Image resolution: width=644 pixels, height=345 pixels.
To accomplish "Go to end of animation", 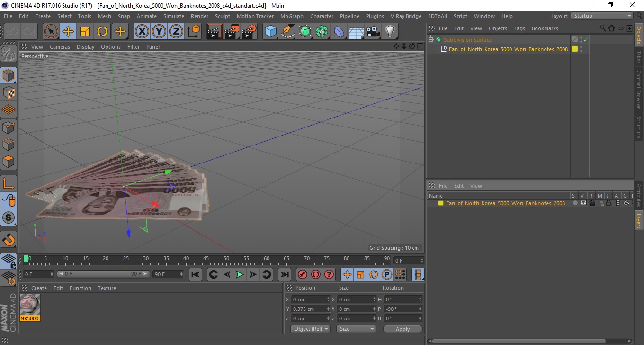I will click(x=284, y=274).
